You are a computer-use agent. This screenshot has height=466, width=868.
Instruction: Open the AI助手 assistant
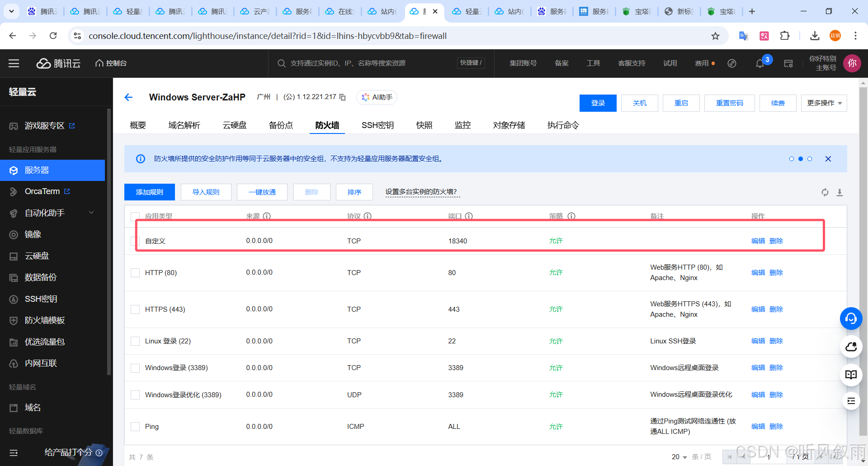coord(377,97)
